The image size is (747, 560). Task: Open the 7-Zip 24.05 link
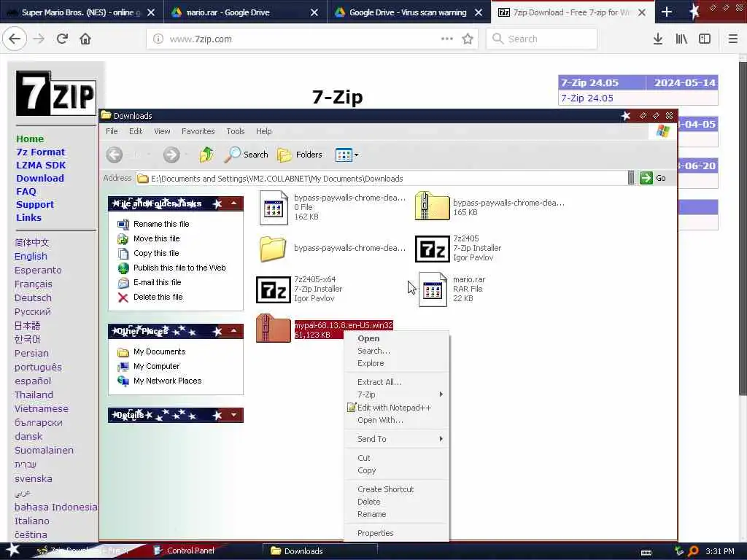pyautogui.click(x=587, y=98)
